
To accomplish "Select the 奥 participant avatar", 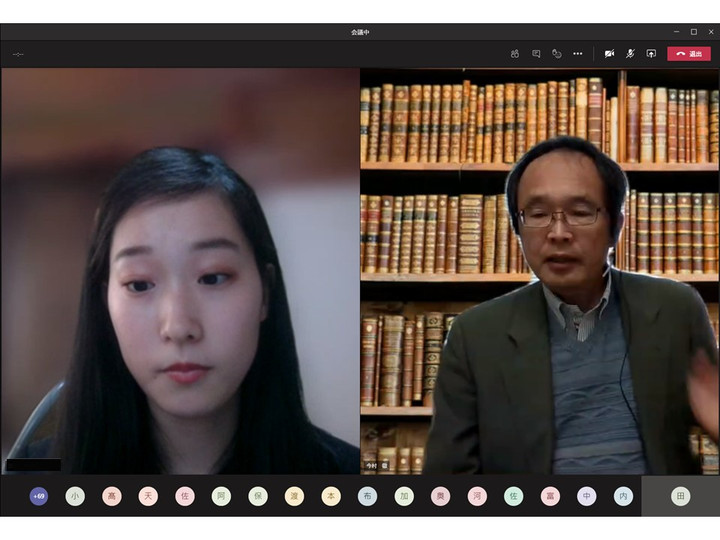I will tap(440, 496).
